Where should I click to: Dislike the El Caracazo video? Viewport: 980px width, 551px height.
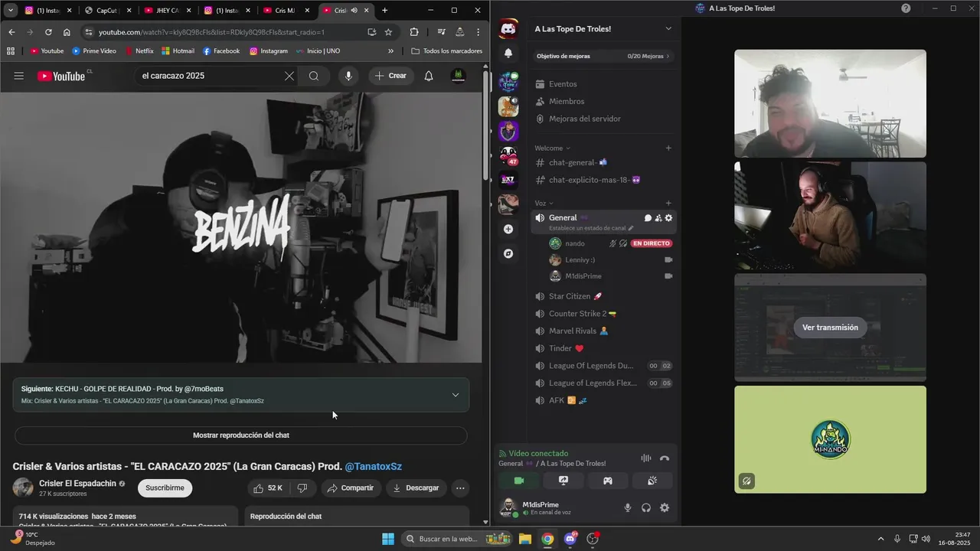point(302,487)
